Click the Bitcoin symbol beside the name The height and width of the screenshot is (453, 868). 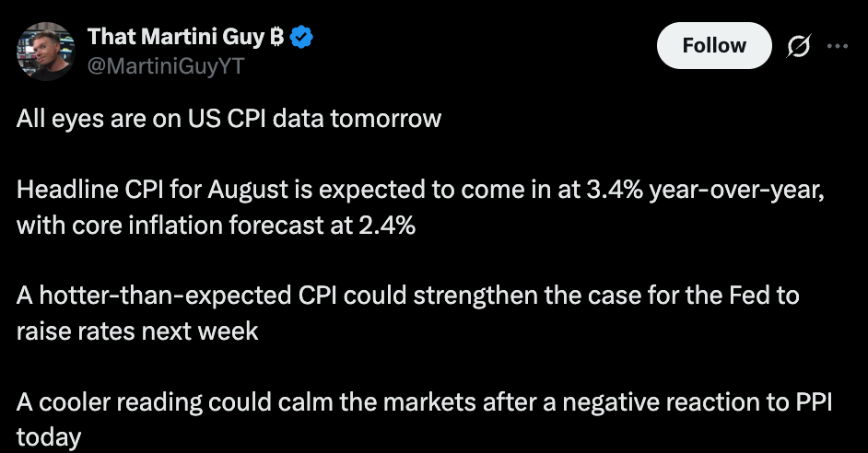(277, 37)
